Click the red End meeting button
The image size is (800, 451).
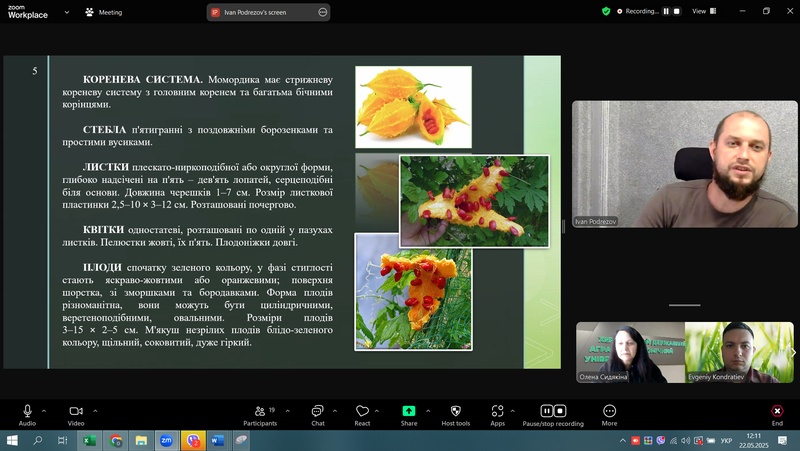tap(777, 411)
